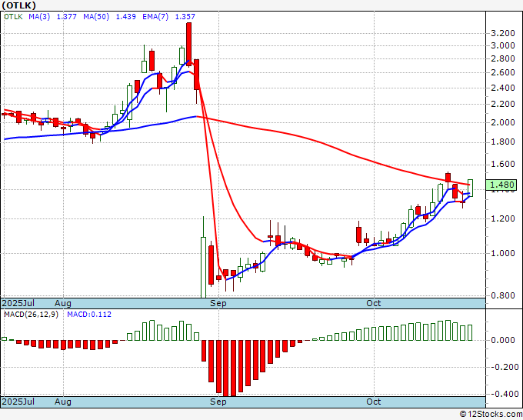This screenshot has width=523, height=420.
Task: Click the MACD:0.112 value label
Action: click(x=89, y=315)
